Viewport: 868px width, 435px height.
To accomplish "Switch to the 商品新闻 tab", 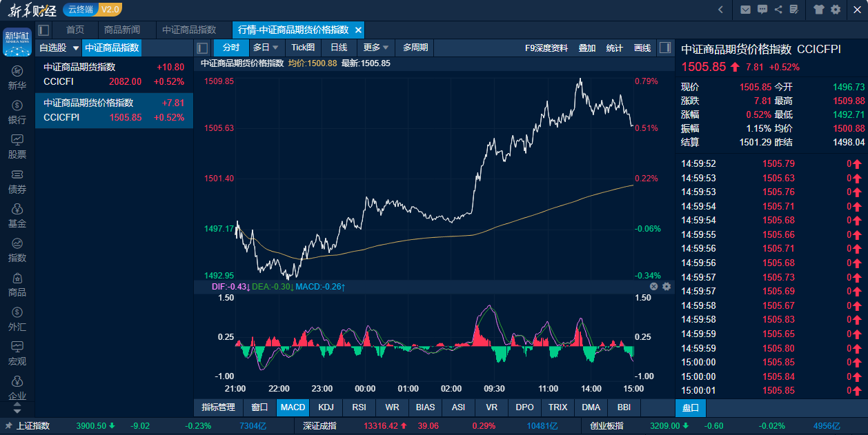I will [x=121, y=30].
